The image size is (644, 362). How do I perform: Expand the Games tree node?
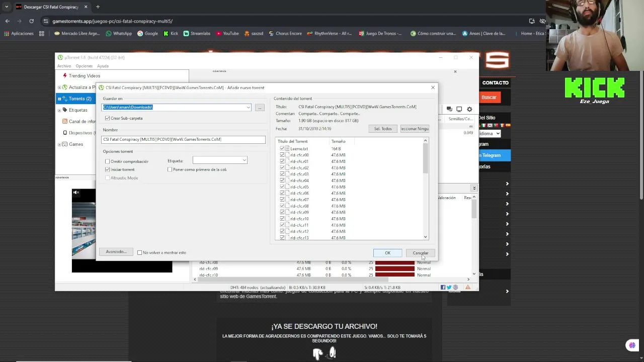tap(59, 144)
